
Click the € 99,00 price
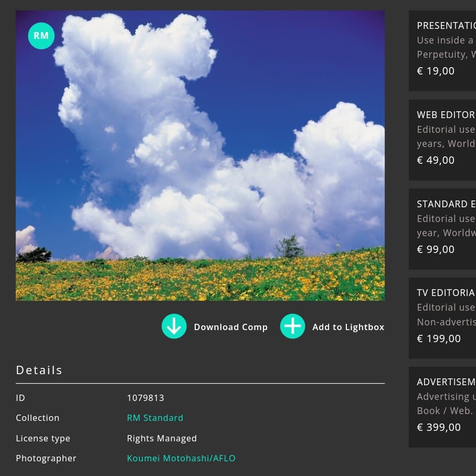click(x=436, y=249)
